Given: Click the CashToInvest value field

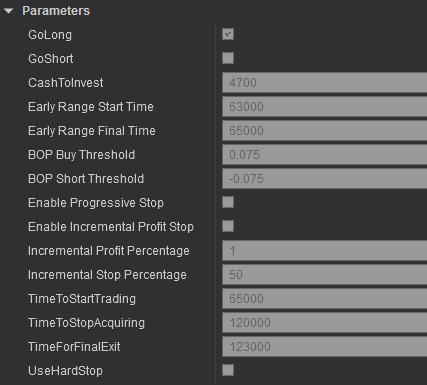Looking at the screenshot, I should [325, 83].
